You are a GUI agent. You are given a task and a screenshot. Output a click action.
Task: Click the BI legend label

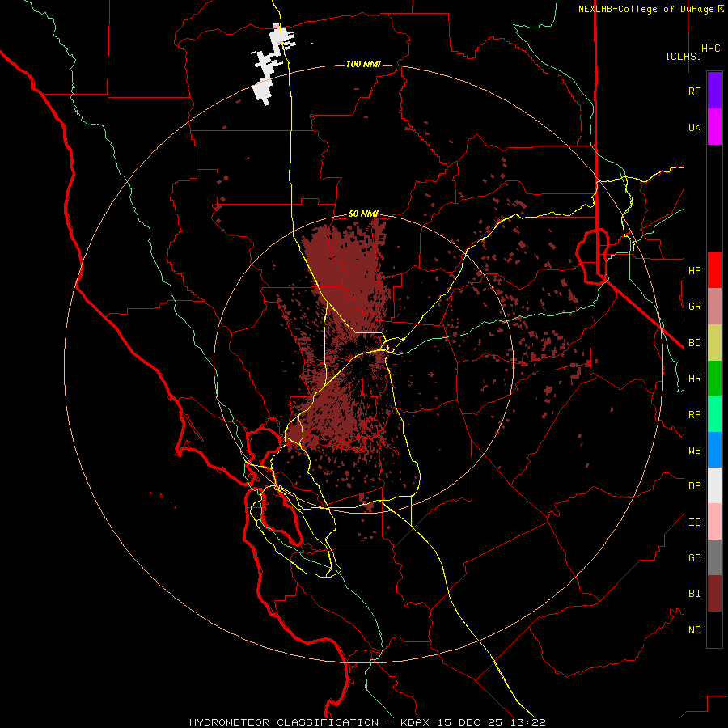click(x=694, y=594)
